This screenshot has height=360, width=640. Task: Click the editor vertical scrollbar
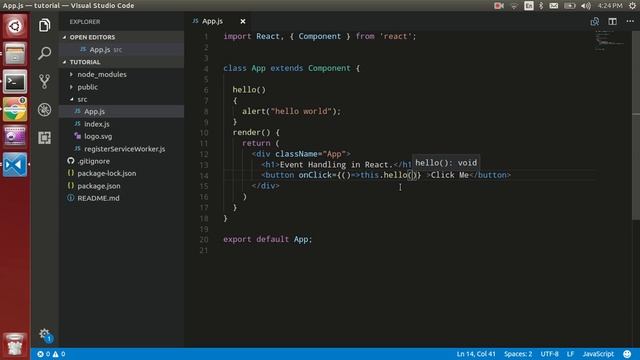(x=636, y=125)
